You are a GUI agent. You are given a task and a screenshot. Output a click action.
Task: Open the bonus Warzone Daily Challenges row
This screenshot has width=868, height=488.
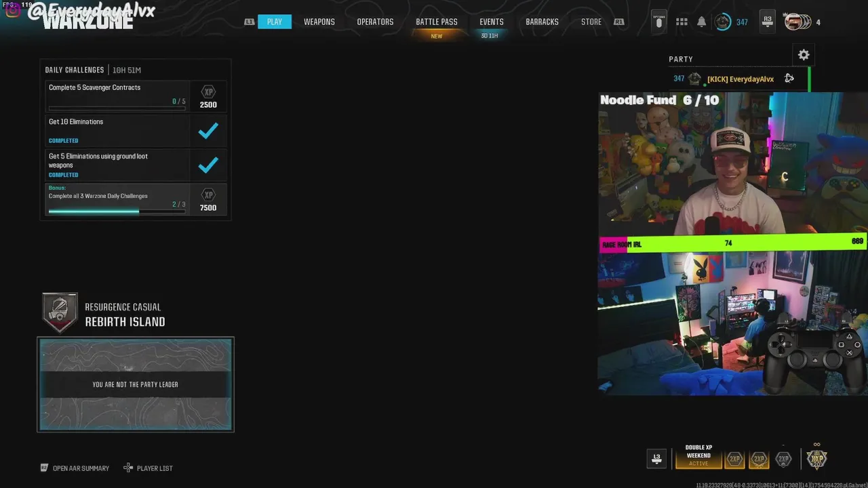tap(136, 199)
